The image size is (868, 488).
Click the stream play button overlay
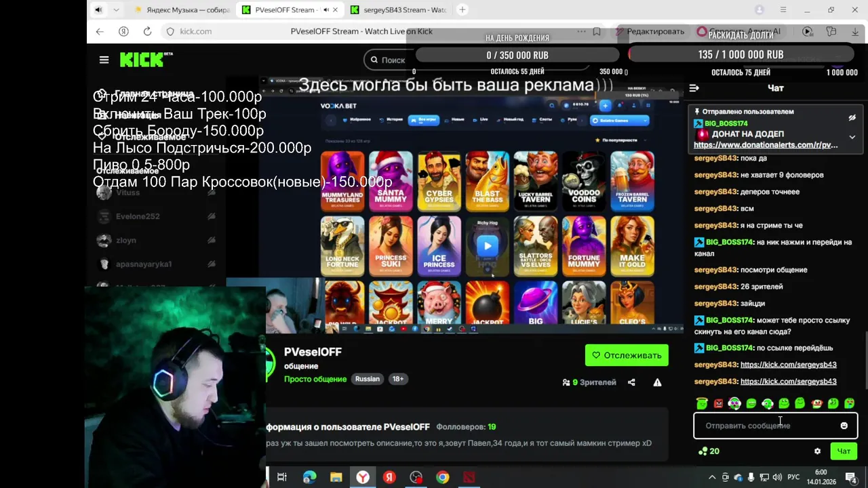[487, 246]
